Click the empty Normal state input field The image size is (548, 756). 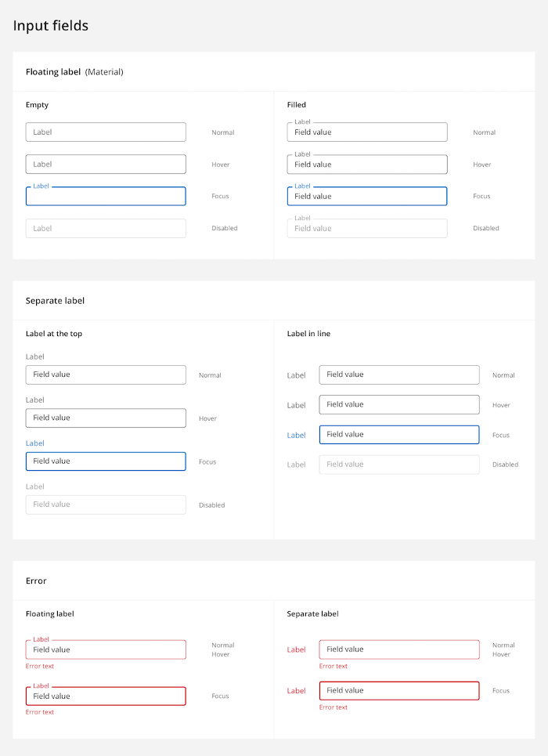pos(106,132)
